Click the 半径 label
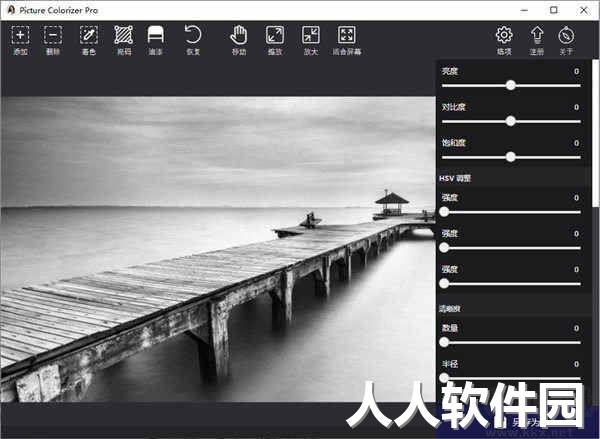The height and width of the screenshot is (439, 600). coord(450,364)
